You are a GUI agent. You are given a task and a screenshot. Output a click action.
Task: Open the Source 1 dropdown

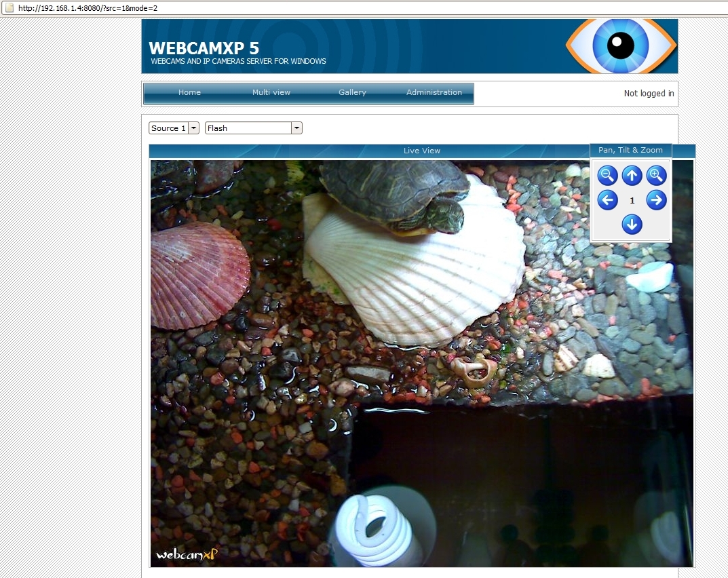click(x=174, y=128)
